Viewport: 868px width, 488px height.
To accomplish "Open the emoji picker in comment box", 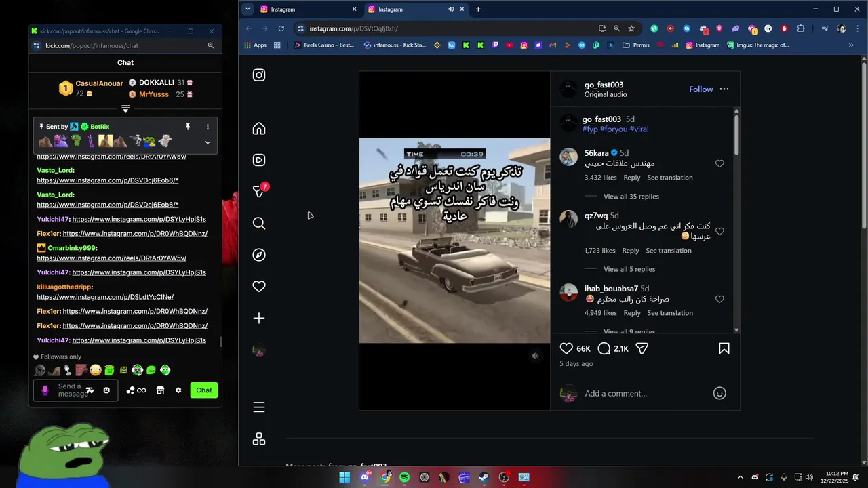I will click(719, 393).
